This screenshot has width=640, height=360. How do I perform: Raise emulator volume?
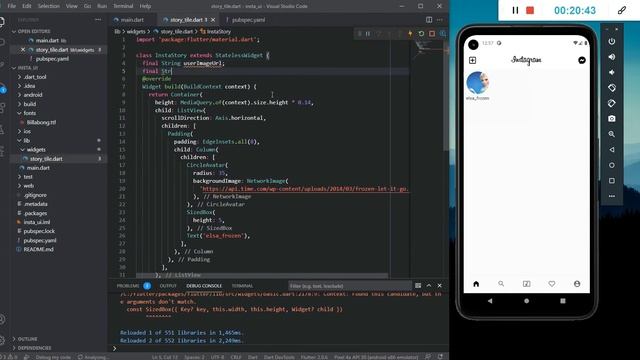coord(611,57)
